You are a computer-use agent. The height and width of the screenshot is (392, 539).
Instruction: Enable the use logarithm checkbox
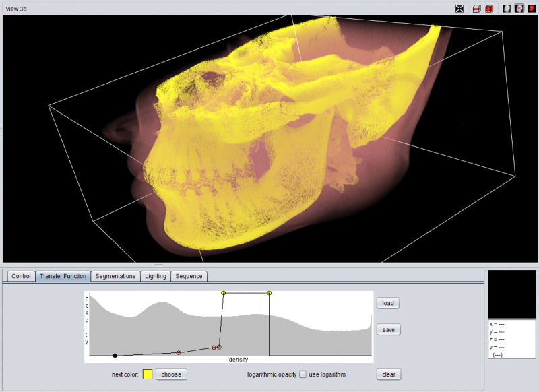pos(303,374)
